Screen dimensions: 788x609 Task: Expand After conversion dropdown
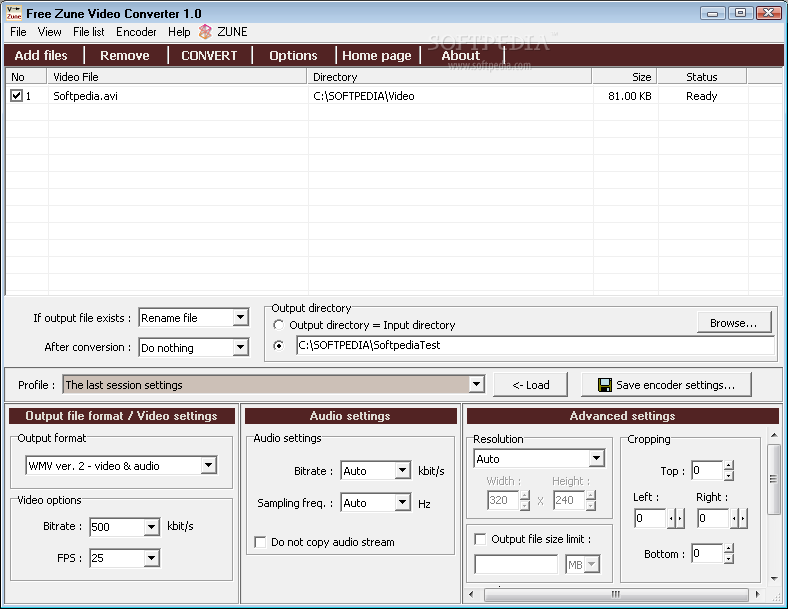coord(241,347)
